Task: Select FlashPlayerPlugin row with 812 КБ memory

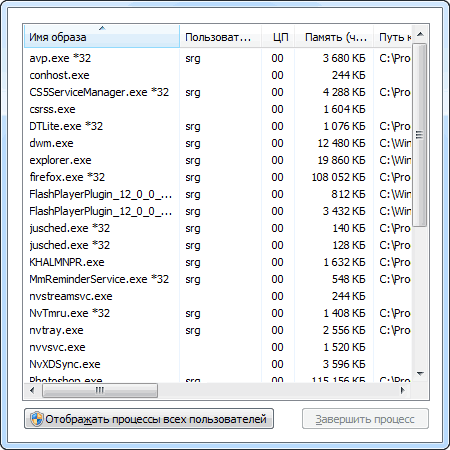Action: point(218,194)
